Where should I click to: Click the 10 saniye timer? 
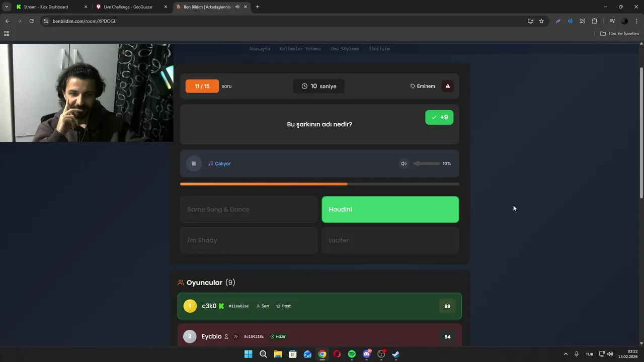click(319, 86)
